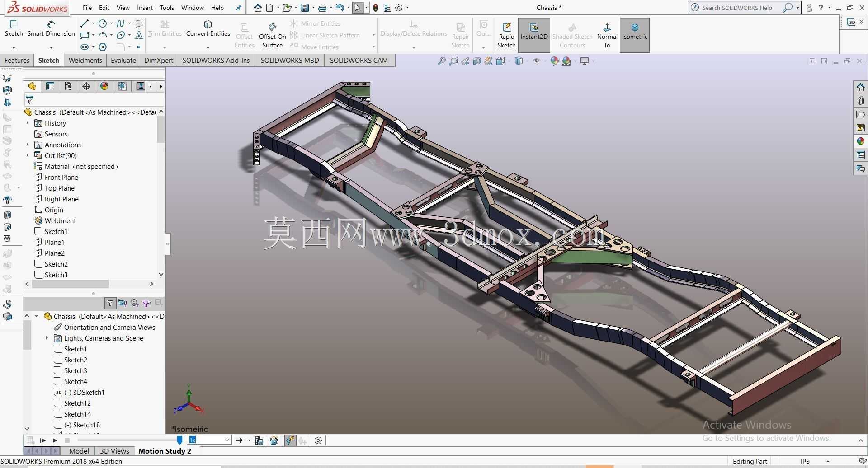Select the sketch Text tool
868x468 pixels.
[139, 35]
